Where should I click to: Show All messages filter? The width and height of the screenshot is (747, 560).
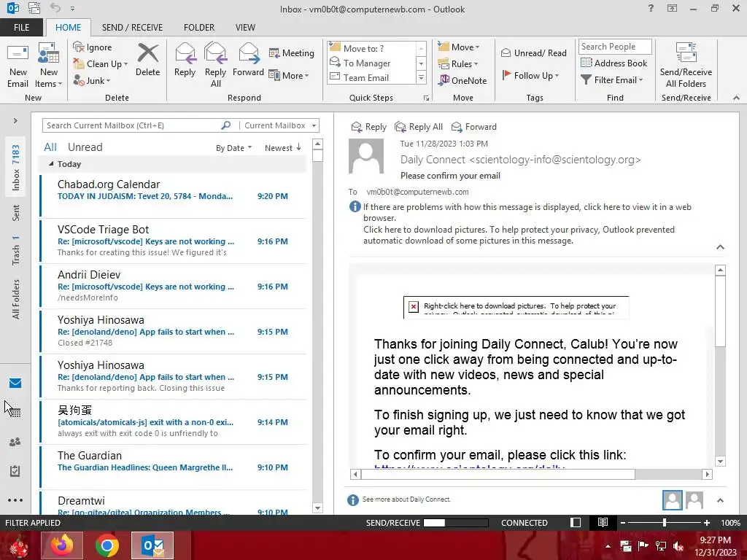coord(50,147)
